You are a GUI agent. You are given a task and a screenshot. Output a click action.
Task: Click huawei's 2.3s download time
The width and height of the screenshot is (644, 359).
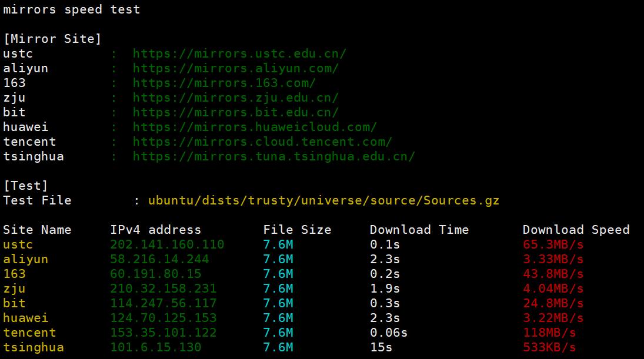pyautogui.click(x=385, y=318)
